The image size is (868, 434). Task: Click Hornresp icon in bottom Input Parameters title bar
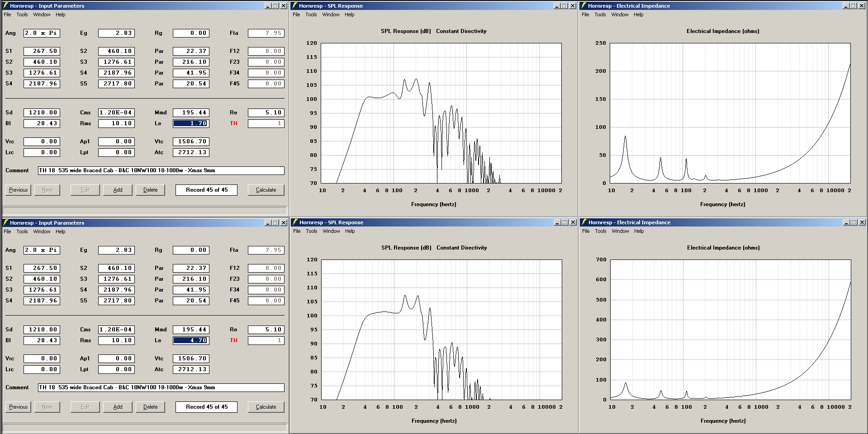[x=5, y=222]
